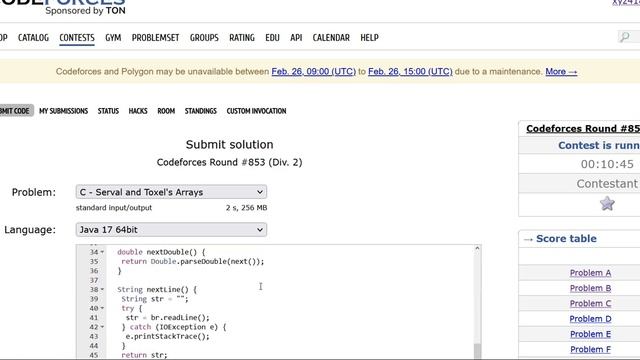Collapse code fold arrow at line 38

click(102, 289)
